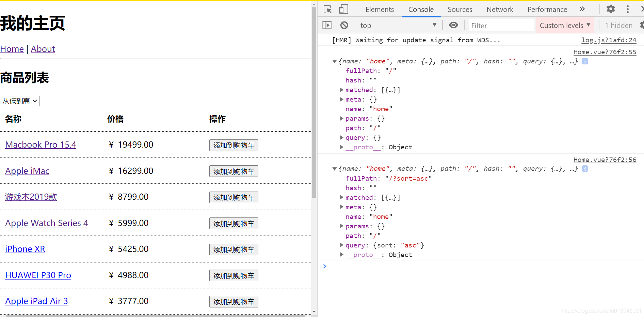Add Macbook Pro 15.4 to cart
This screenshot has width=644, height=317.
point(234,145)
